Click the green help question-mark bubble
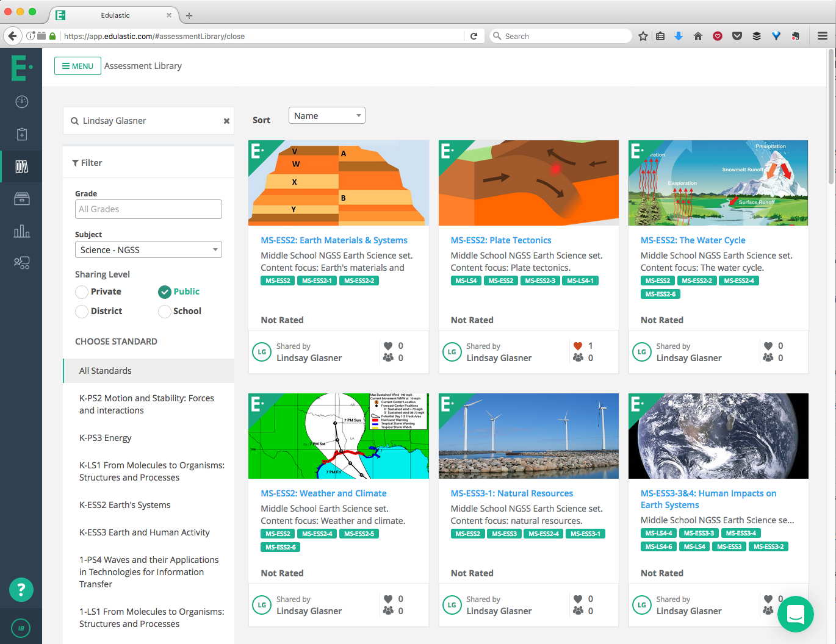The width and height of the screenshot is (836, 644). click(x=21, y=590)
